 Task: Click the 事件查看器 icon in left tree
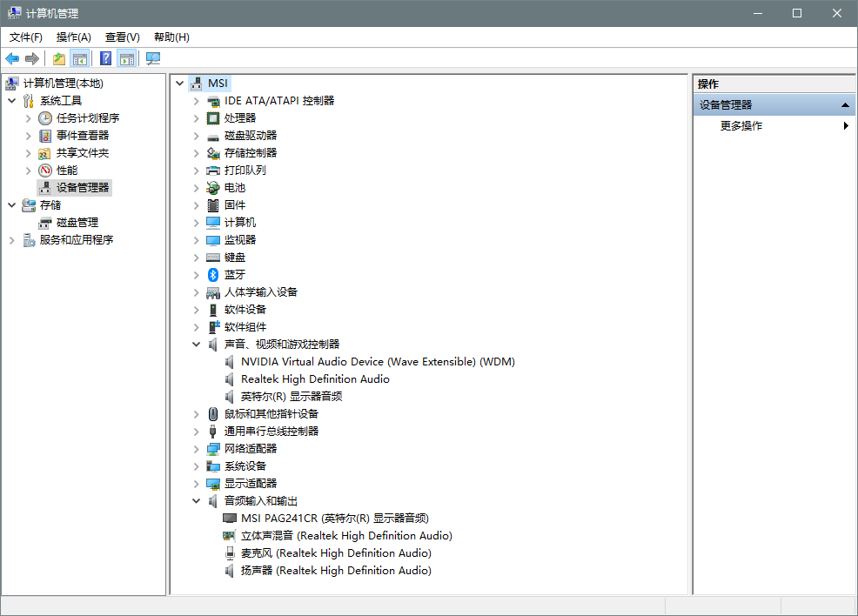45,136
